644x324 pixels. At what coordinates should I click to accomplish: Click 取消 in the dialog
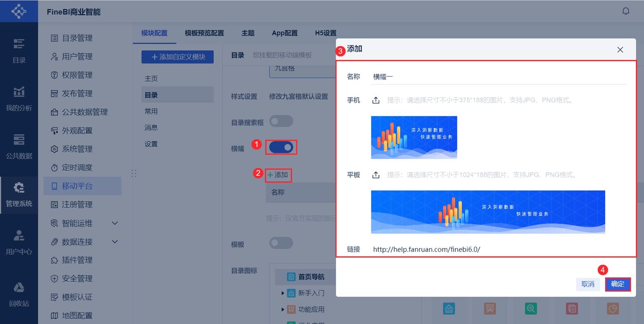pyautogui.click(x=588, y=284)
